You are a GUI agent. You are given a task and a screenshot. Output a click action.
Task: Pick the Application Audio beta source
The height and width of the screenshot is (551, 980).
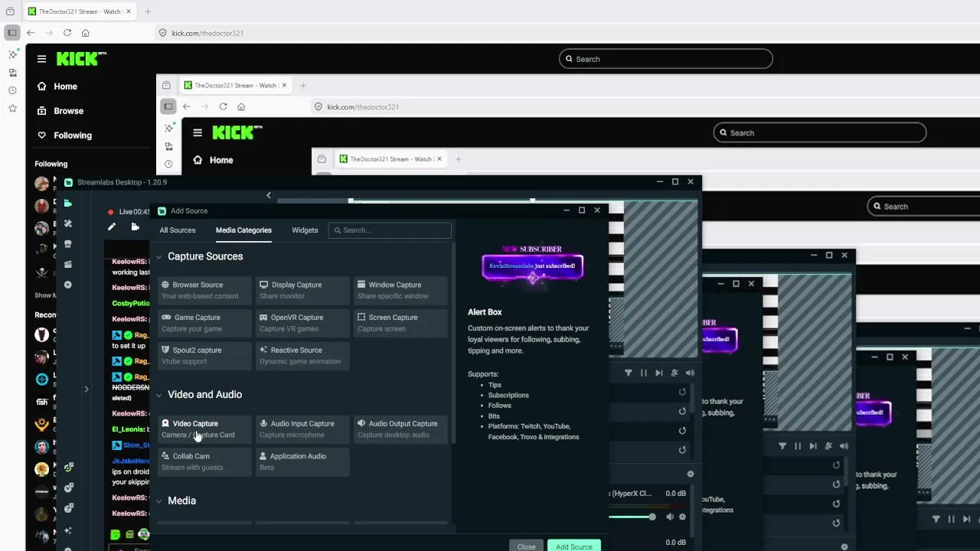pos(302,462)
